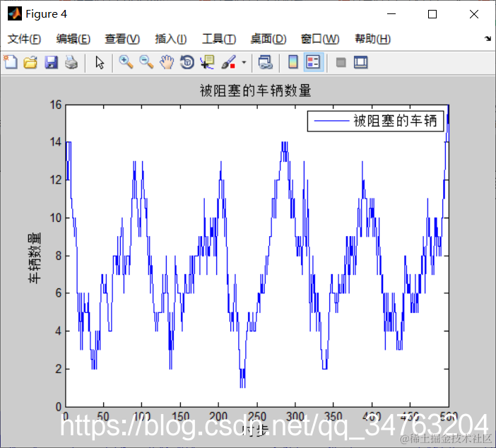
Task: Choose the Pan hand tool
Action: click(x=167, y=62)
